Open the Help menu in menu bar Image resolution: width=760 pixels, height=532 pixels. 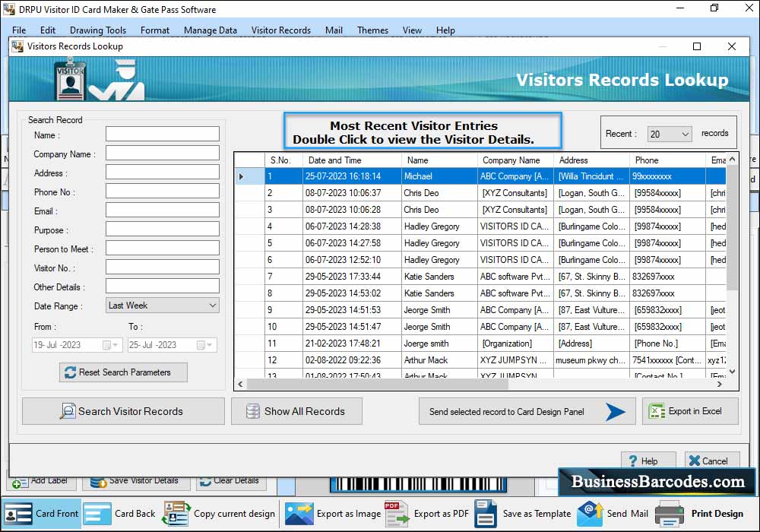pyautogui.click(x=445, y=30)
